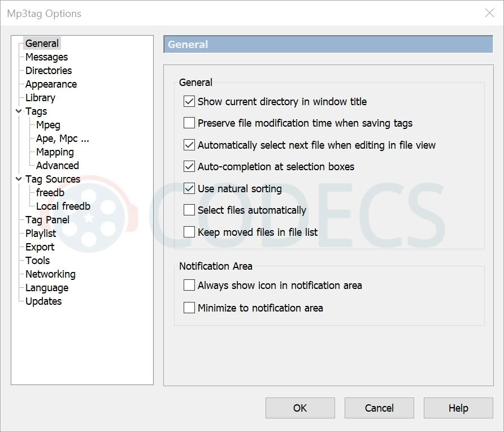Collapse the Tags tree node
The image size is (504, 432).
coord(19,111)
